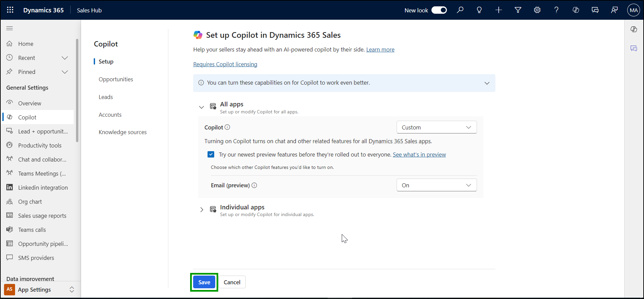Click info icon in capabilities banner

201,83
